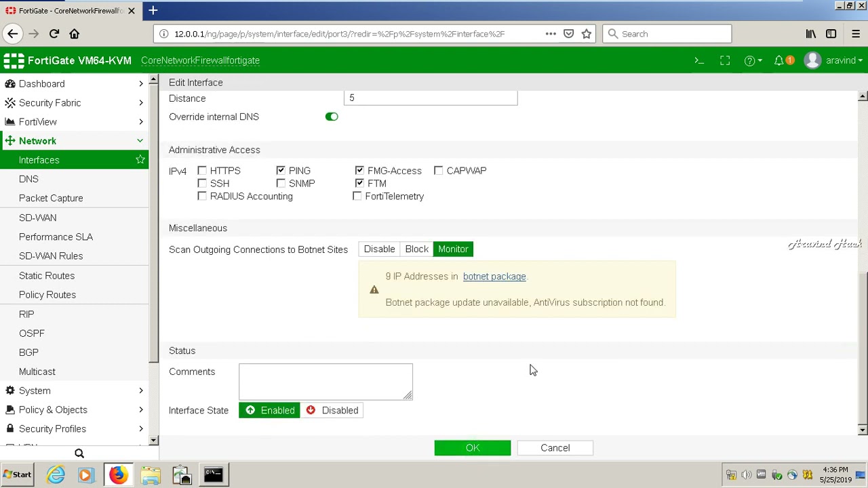The height and width of the screenshot is (488, 868).
Task: Toggle the Firefox sidebar icon
Action: (x=831, y=34)
